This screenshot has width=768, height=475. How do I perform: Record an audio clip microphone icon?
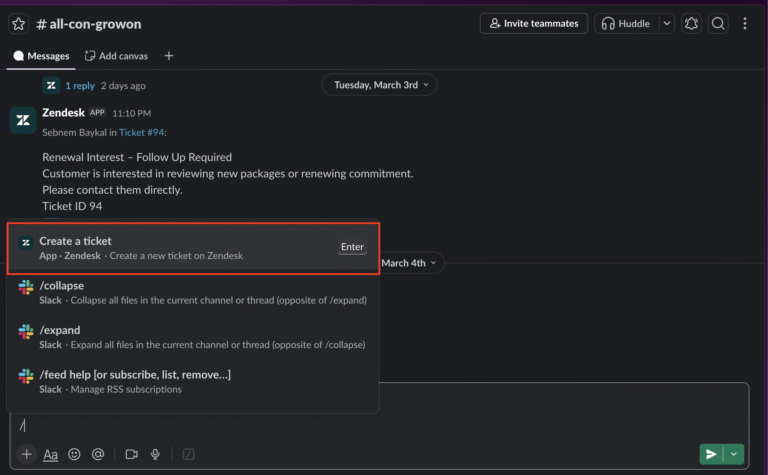(155, 454)
